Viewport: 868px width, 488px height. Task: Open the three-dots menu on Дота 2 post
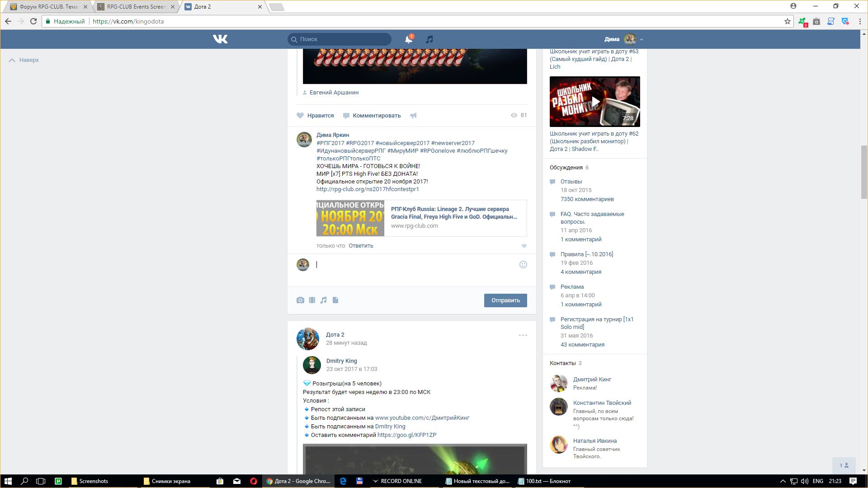click(523, 335)
